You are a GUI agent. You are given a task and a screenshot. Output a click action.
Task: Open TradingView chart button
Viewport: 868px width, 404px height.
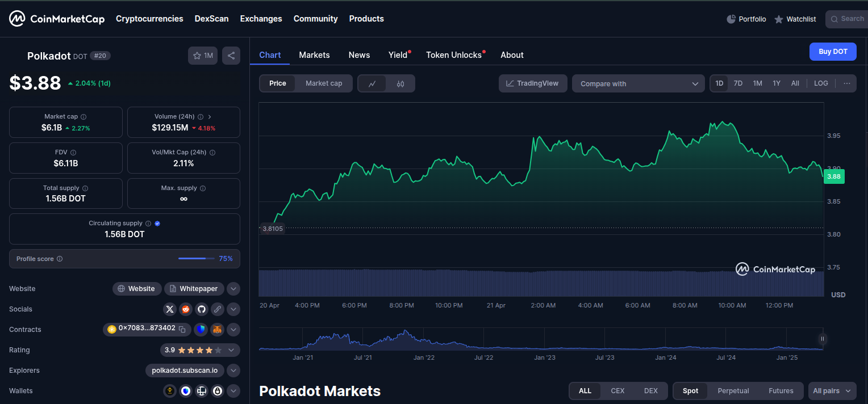click(533, 83)
